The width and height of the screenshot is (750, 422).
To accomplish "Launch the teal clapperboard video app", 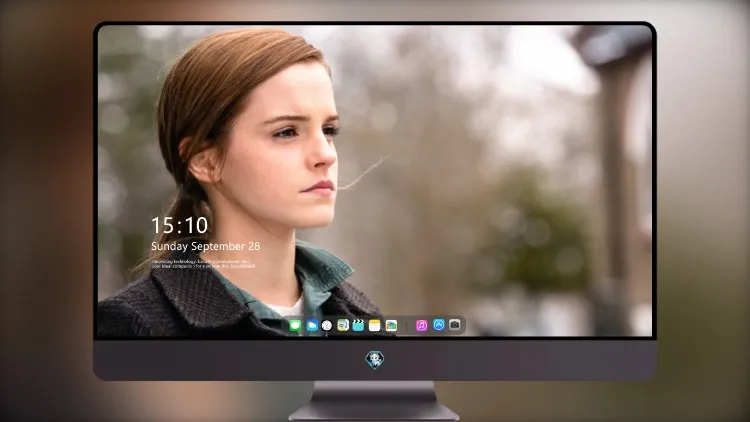I will (358, 325).
